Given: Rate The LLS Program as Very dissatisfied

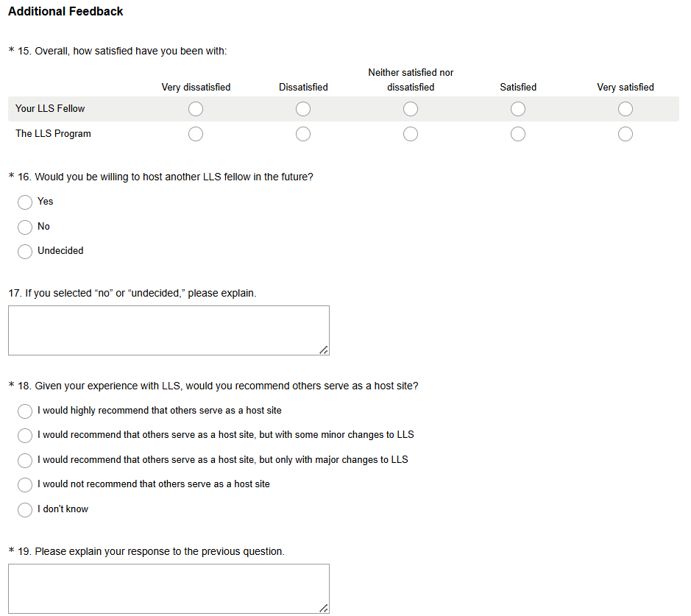Looking at the screenshot, I should pos(196,134).
